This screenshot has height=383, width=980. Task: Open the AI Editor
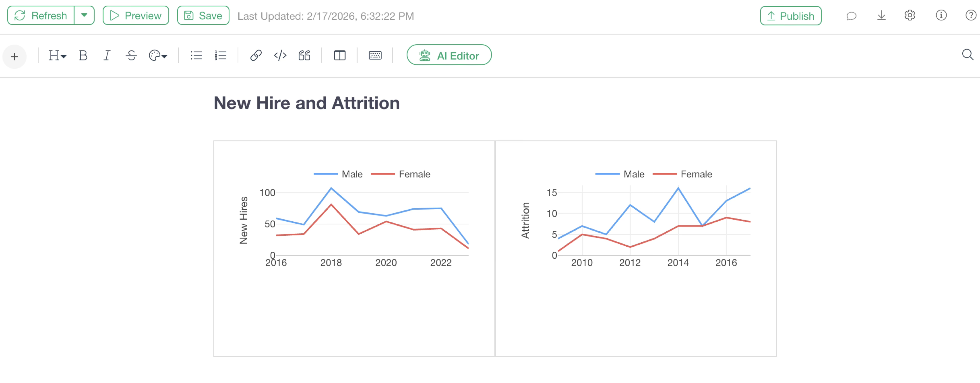449,56
